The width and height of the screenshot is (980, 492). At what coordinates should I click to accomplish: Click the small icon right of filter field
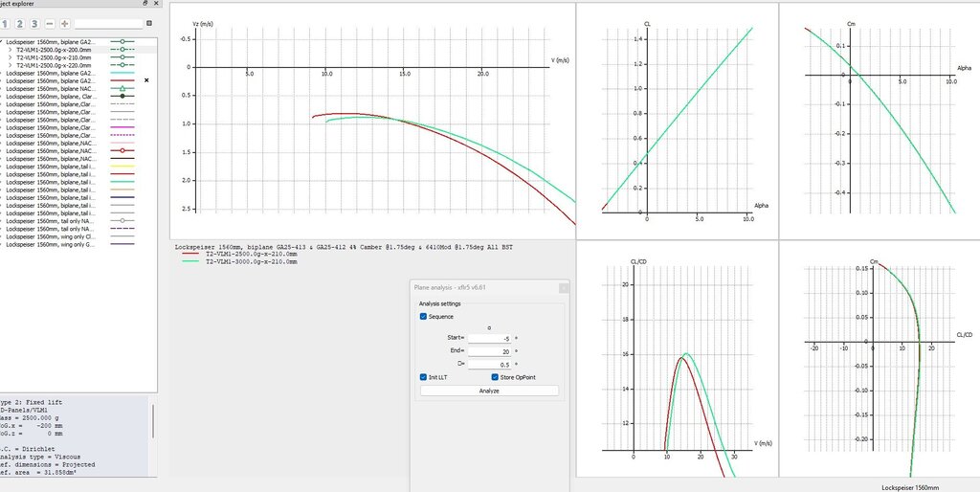(149, 23)
